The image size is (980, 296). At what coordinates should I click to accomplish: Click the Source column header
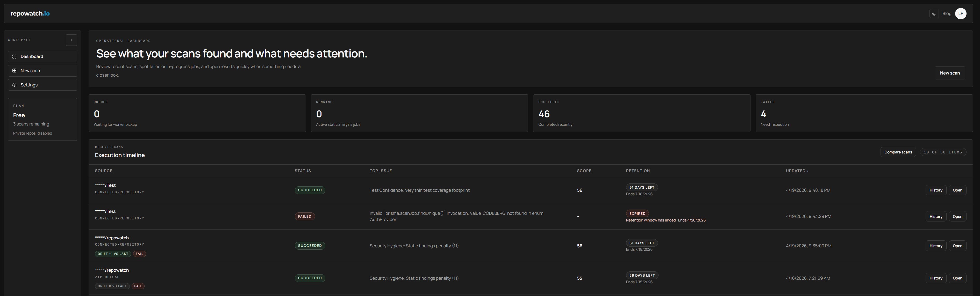click(x=103, y=171)
